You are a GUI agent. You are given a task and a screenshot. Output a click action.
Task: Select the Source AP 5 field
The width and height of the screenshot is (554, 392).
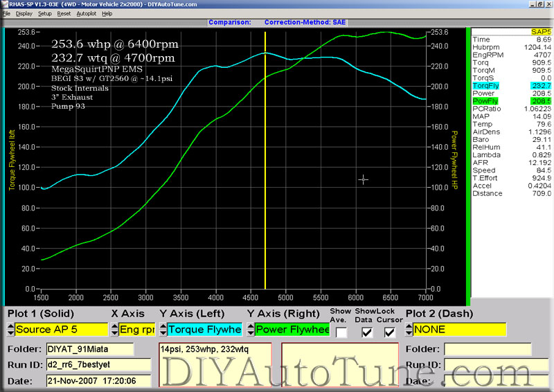pyautogui.click(x=61, y=330)
